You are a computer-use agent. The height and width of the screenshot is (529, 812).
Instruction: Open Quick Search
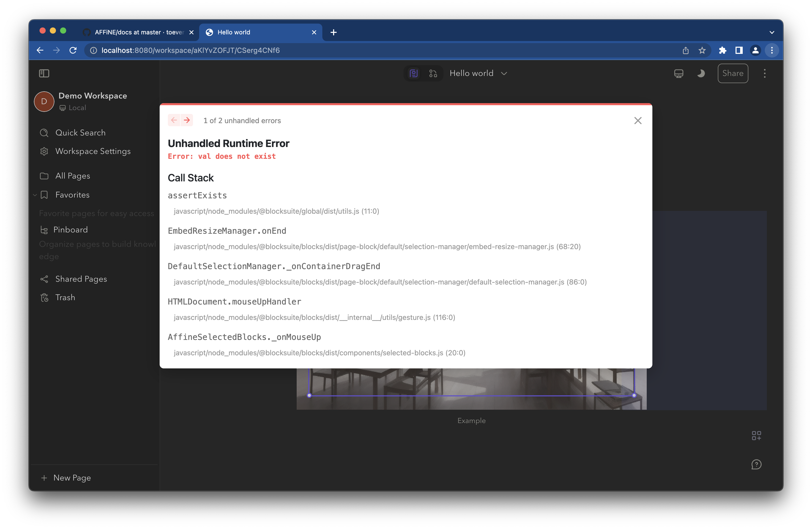click(81, 133)
